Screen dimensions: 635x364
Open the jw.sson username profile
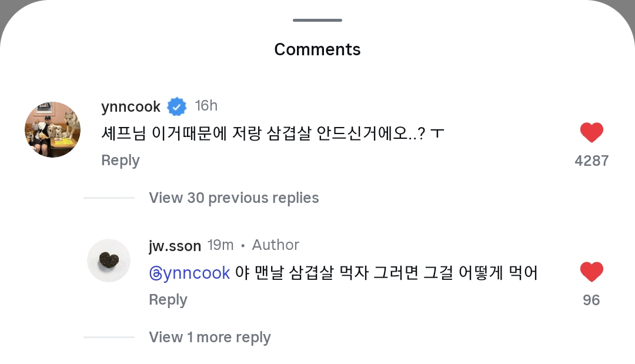click(x=175, y=245)
